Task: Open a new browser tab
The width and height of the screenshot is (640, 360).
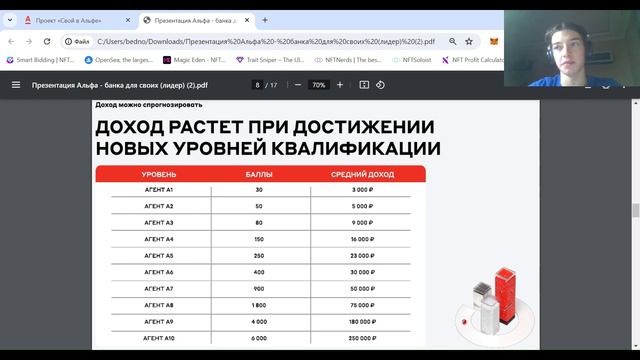Action: click(265, 20)
